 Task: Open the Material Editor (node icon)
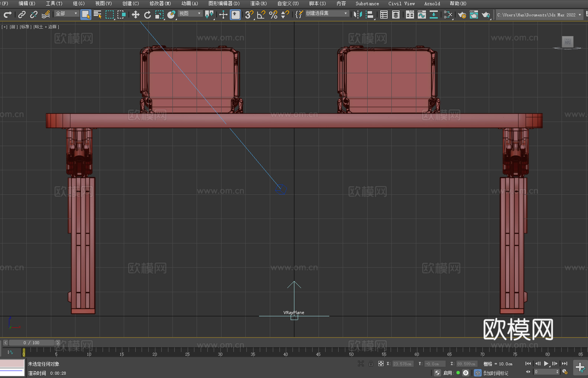click(448, 14)
